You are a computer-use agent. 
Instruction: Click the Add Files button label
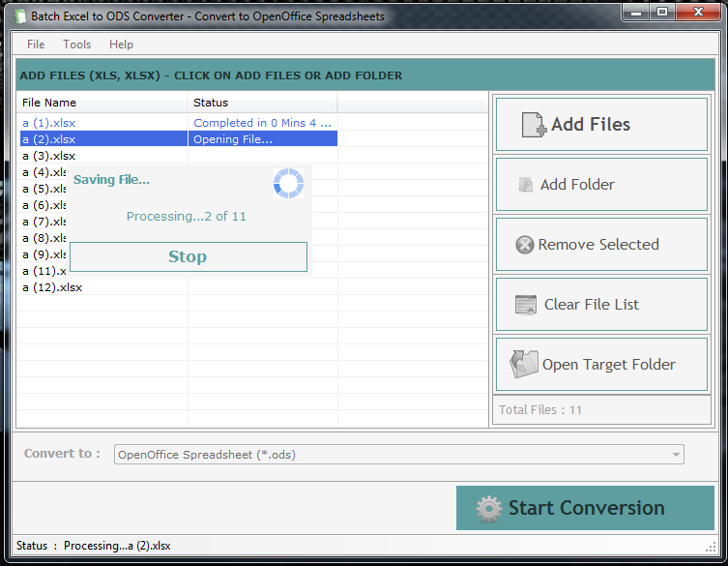[591, 124]
